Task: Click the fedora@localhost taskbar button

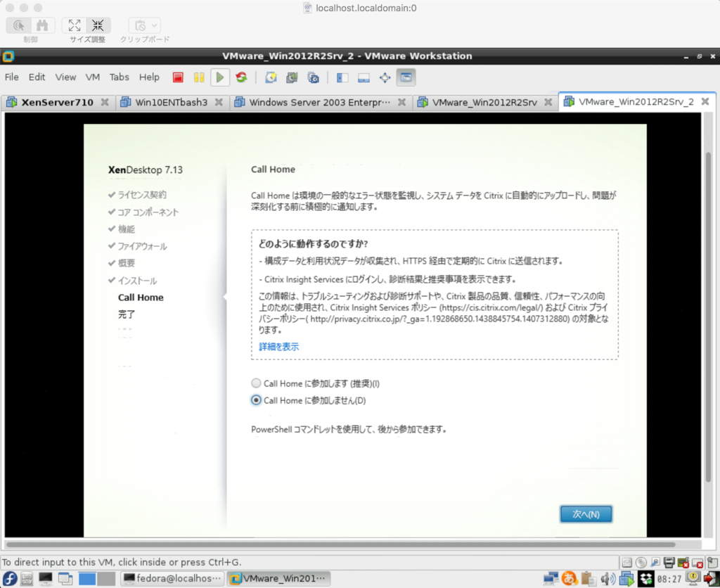Action: tap(173, 578)
